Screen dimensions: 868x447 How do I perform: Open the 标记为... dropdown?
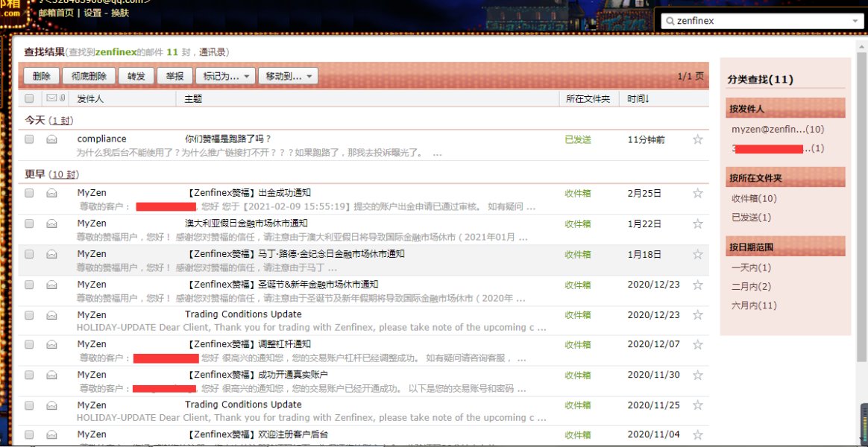pyautogui.click(x=225, y=76)
